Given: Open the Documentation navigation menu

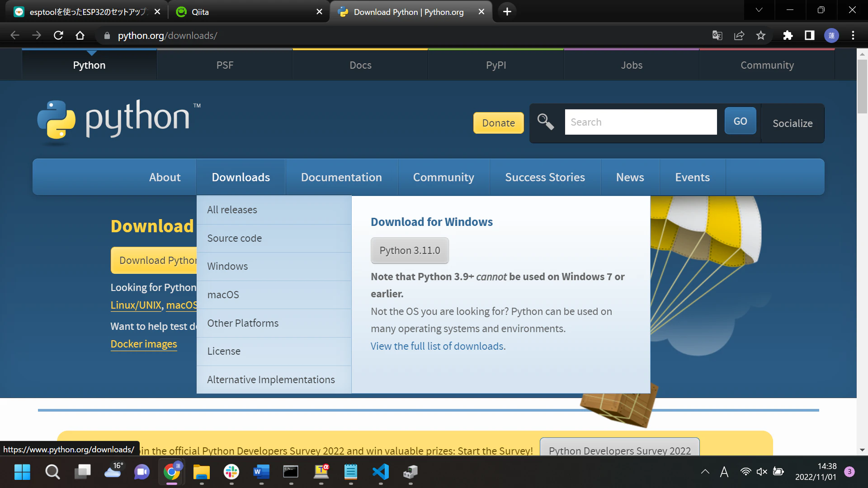Looking at the screenshot, I should pos(341,177).
